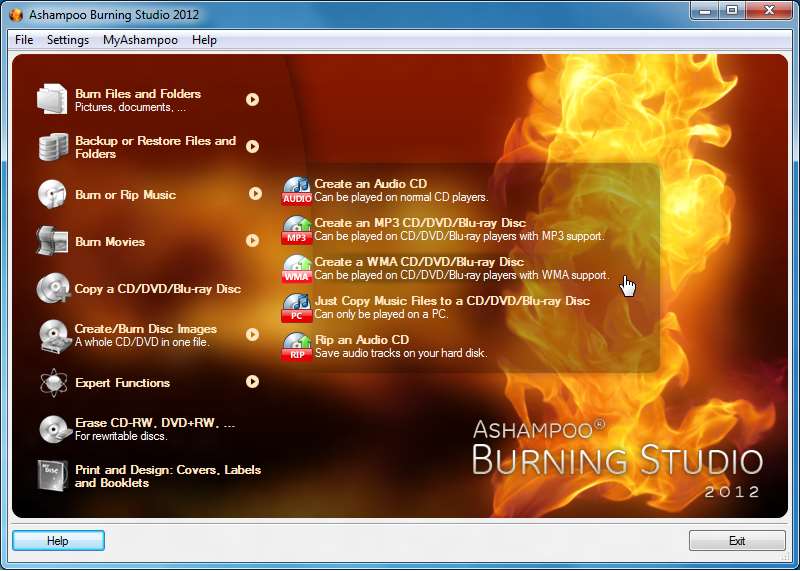Click the Exit button
Image resolution: width=800 pixels, height=571 pixels.
(x=737, y=541)
